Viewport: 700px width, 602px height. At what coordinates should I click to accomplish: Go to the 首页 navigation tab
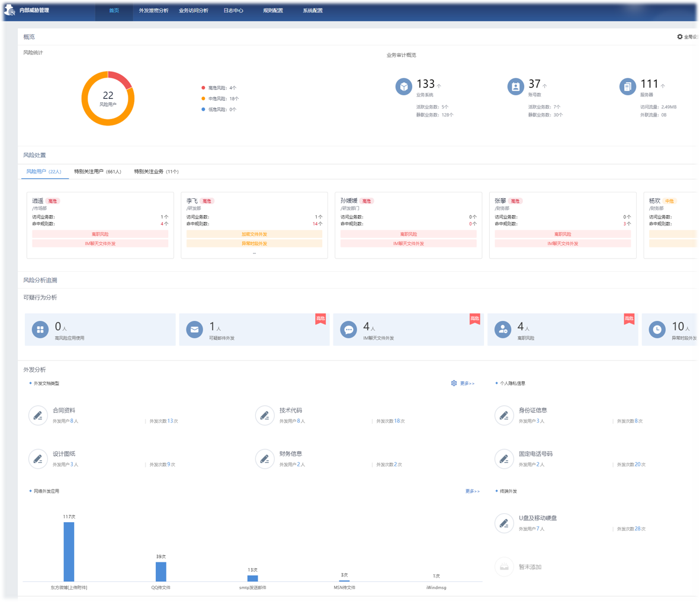114,10
